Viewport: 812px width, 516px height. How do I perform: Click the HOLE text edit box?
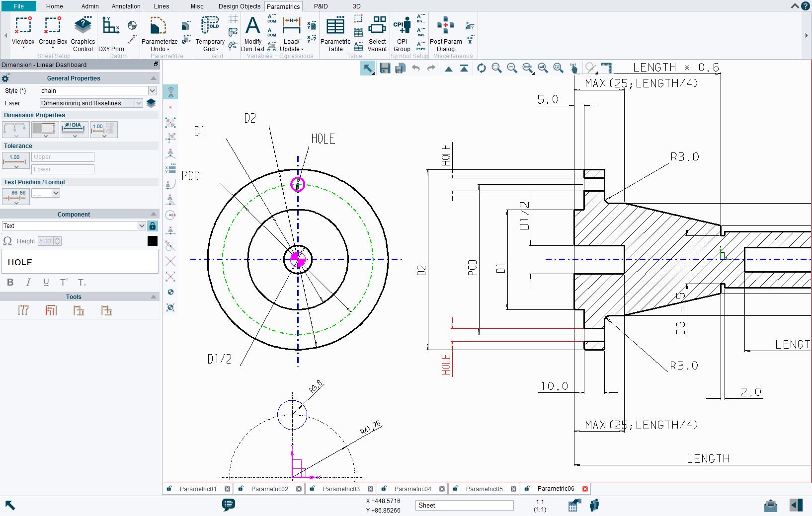click(80, 262)
